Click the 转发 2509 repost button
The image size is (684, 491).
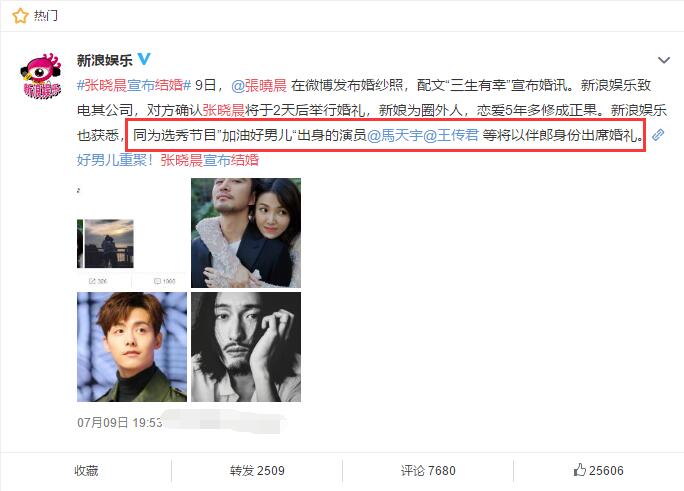pyautogui.click(x=257, y=471)
